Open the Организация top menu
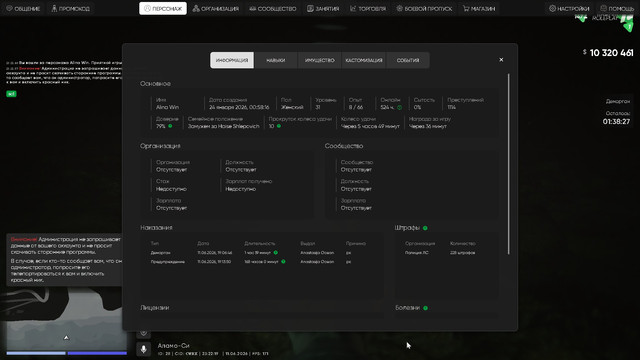The width and height of the screenshot is (640, 360). tap(216, 8)
